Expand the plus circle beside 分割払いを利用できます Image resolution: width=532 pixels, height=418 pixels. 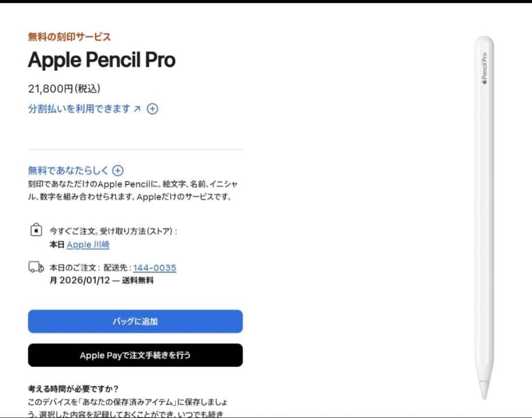point(152,108)
